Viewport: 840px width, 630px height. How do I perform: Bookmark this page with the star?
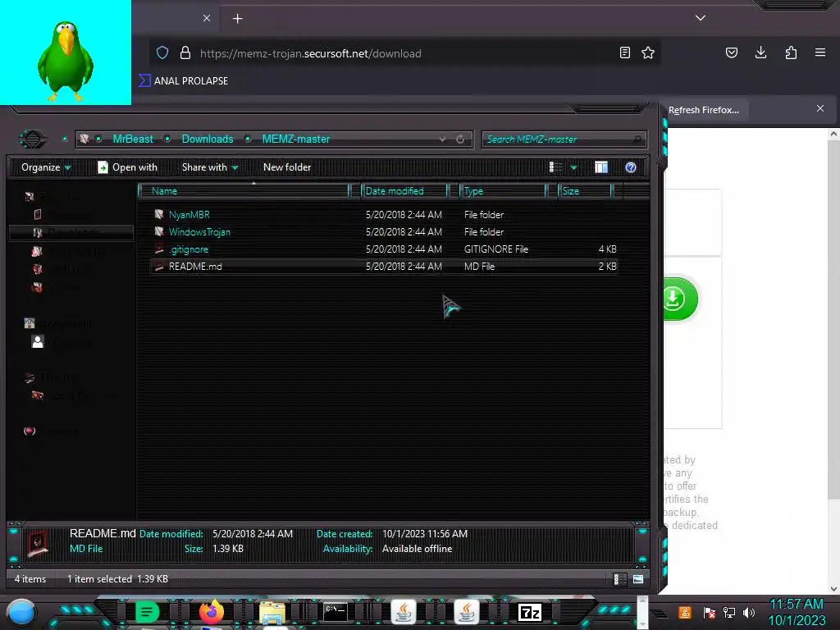coord(648,52)
